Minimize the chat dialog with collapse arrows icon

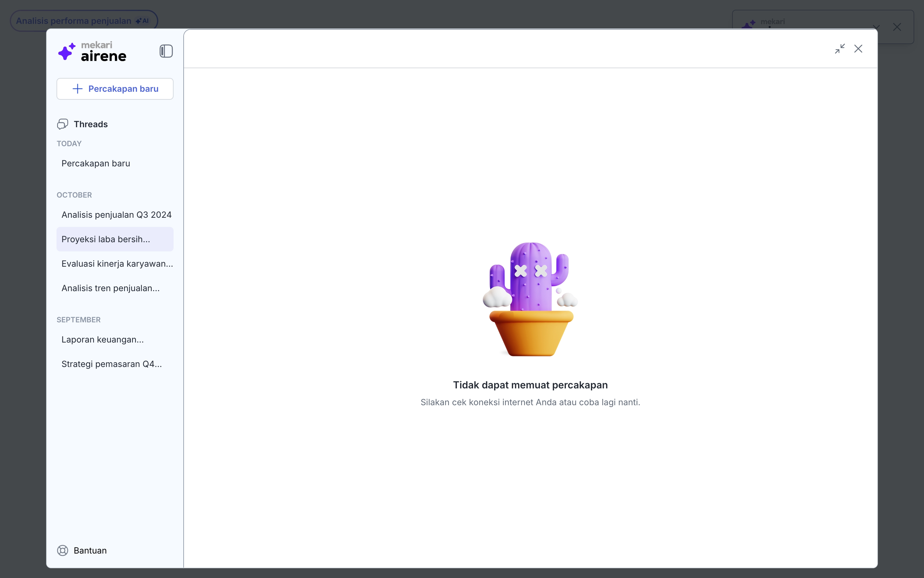840,49
